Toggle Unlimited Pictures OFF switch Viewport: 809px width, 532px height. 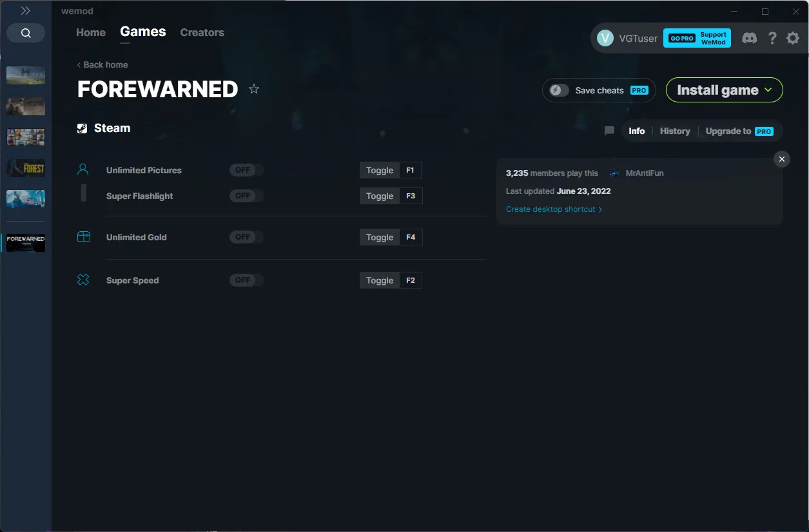(x=247, y=170)
